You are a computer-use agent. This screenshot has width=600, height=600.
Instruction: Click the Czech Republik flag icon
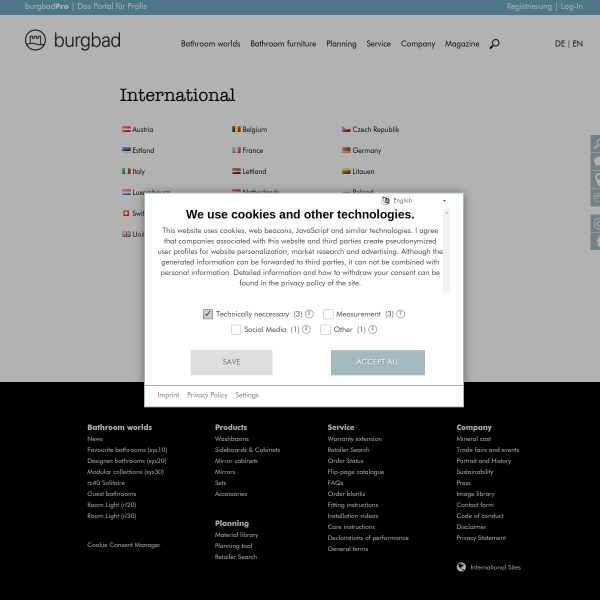click(x=346, y=129)
